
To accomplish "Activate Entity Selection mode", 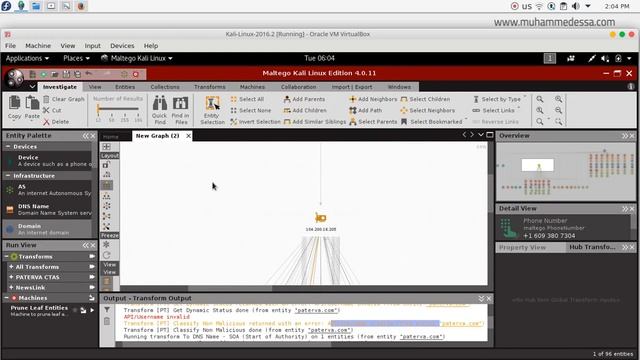I will [212, 110].
